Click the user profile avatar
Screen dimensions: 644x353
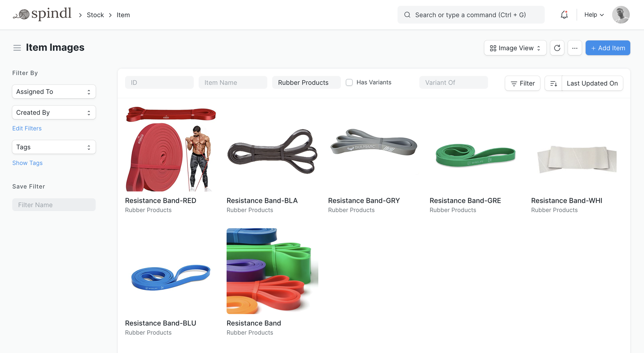[621, 15]
